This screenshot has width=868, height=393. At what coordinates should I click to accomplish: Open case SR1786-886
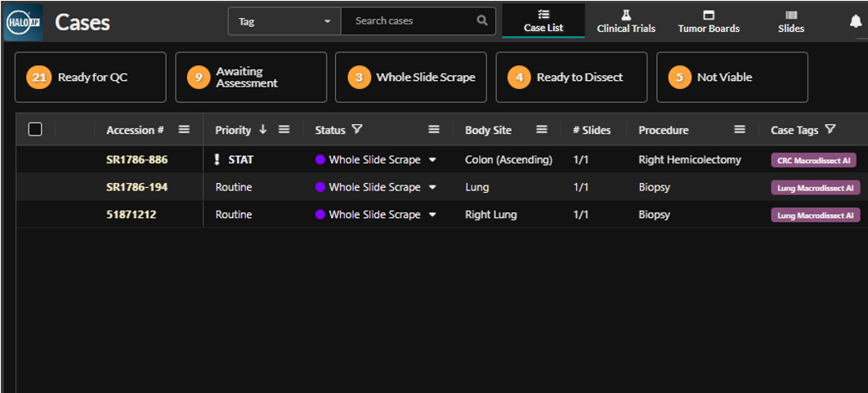pos(136,160)
